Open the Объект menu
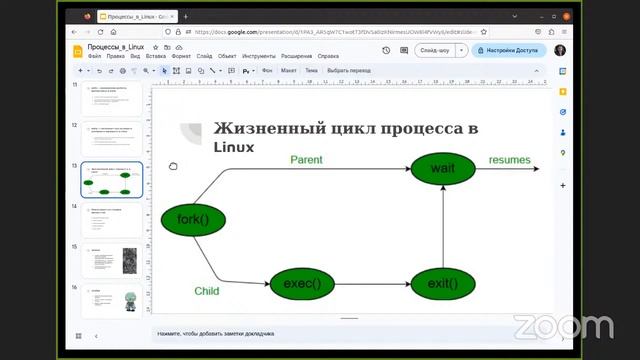 (x=227, y=56)
